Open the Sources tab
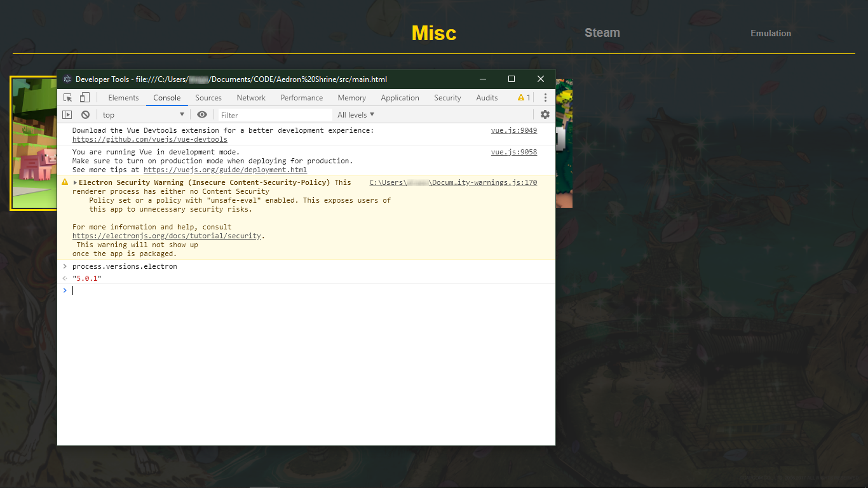Screen dimensions: 868x488 tap(208, 97)
